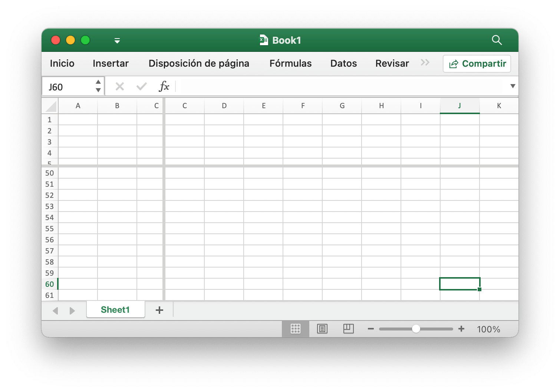The width and height of the screenshot is (560, 392).
Task: Click the cancel X icon in formula bar
Action: 119,87
